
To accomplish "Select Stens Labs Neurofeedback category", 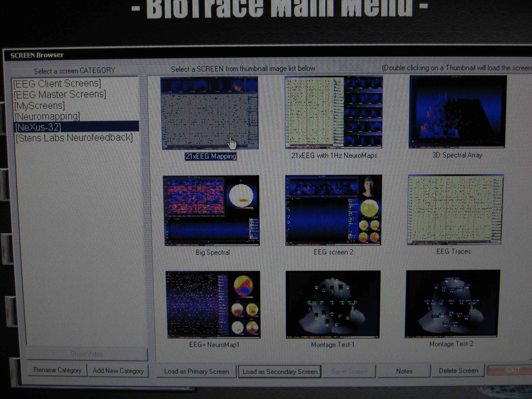I will coord(74,138).
